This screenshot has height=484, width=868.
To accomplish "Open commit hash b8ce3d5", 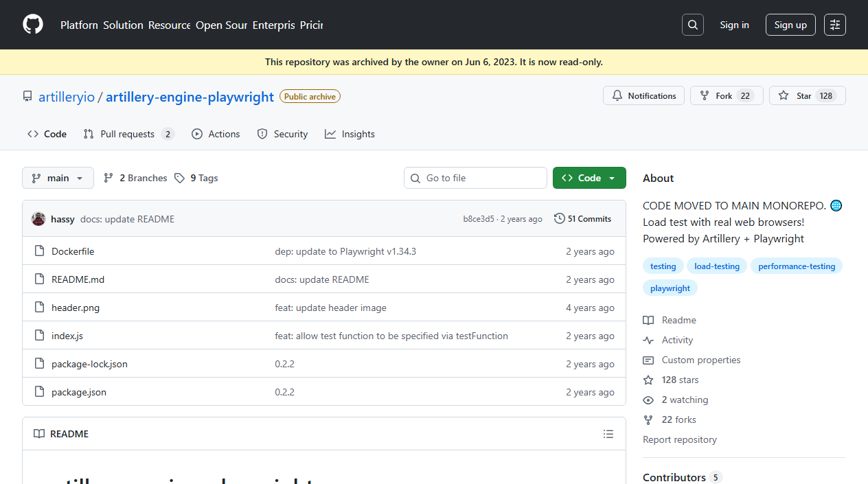I will point(479,219).
